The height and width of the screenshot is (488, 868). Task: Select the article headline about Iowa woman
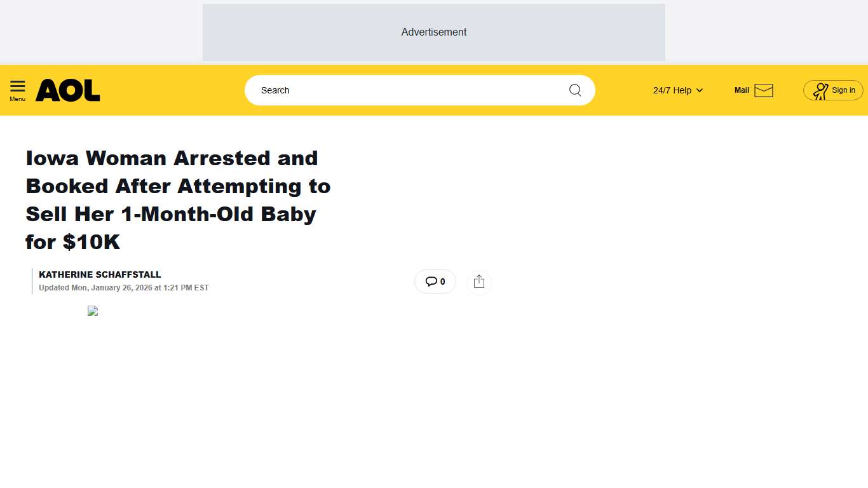[178, 200]
